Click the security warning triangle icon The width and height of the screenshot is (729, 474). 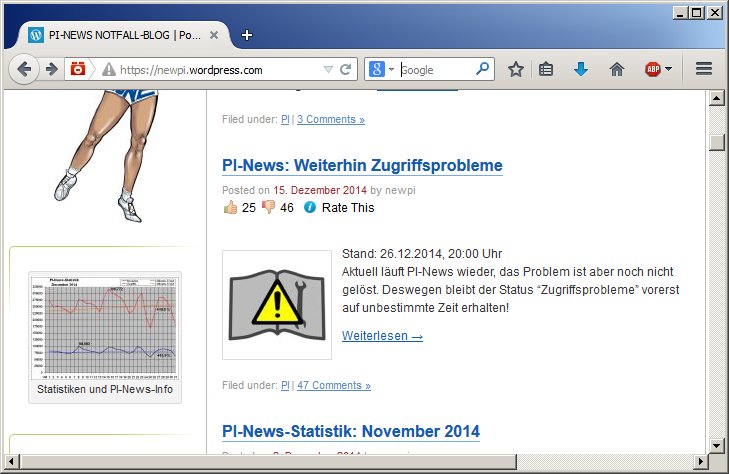109,69
